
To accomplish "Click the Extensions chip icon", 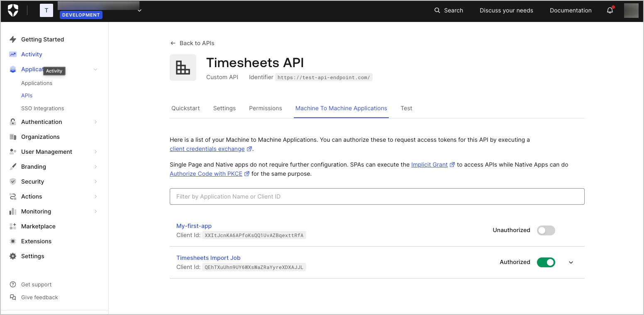I will (x=13, y=241).
